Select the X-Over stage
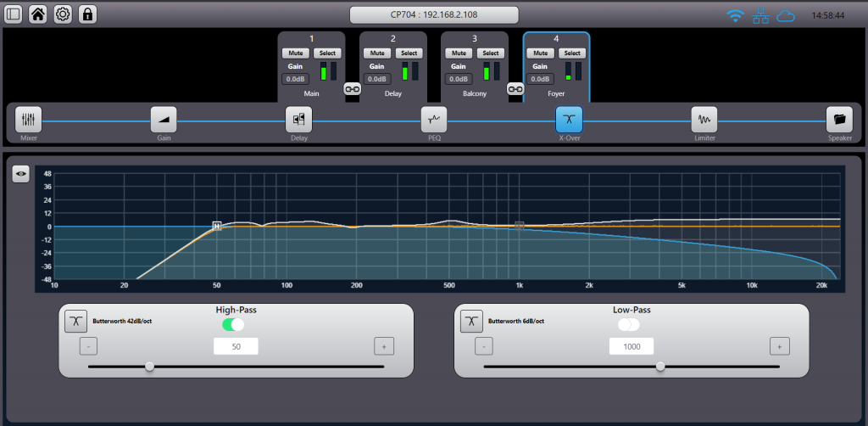 coord(569,119)
